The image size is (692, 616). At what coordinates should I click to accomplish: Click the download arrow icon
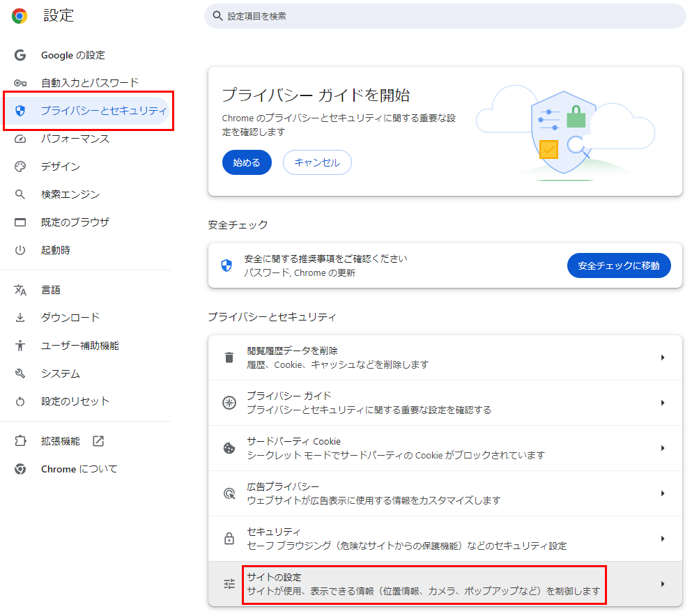click(x=20, y=318)
